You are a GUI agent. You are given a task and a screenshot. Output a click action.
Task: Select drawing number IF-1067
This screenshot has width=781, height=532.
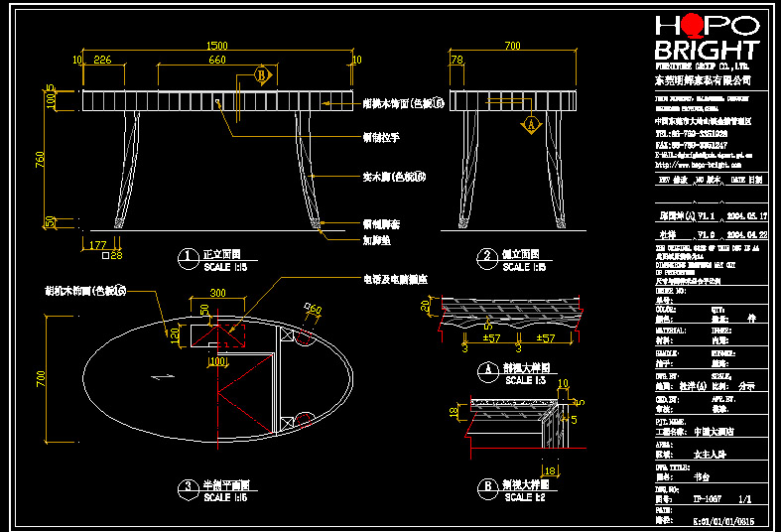pos(708,498)
